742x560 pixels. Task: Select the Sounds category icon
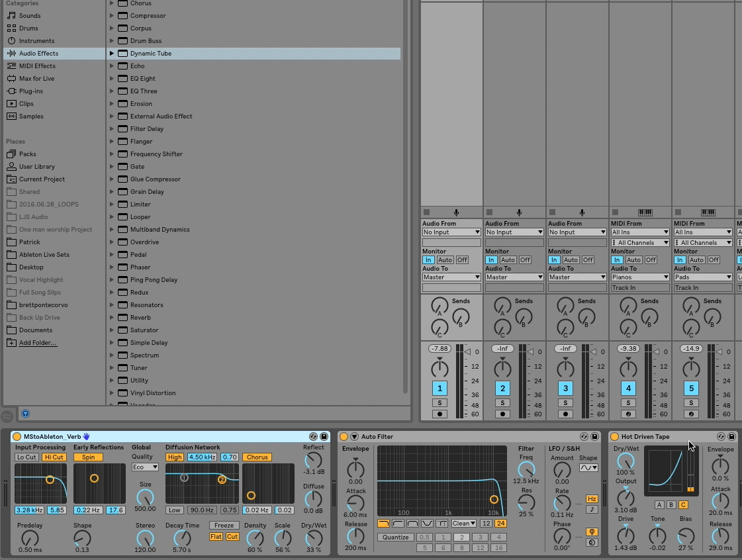click(11, 16)
